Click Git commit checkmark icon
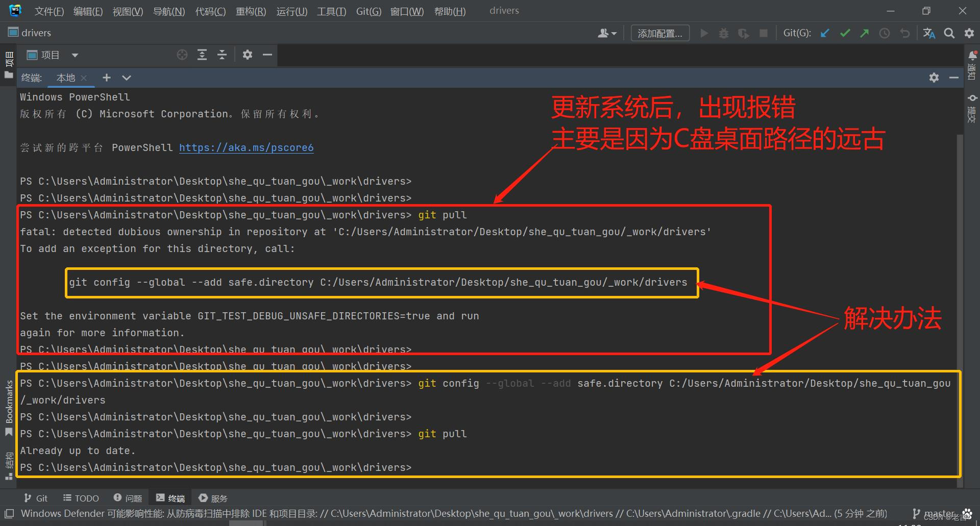 pos(845,33)
